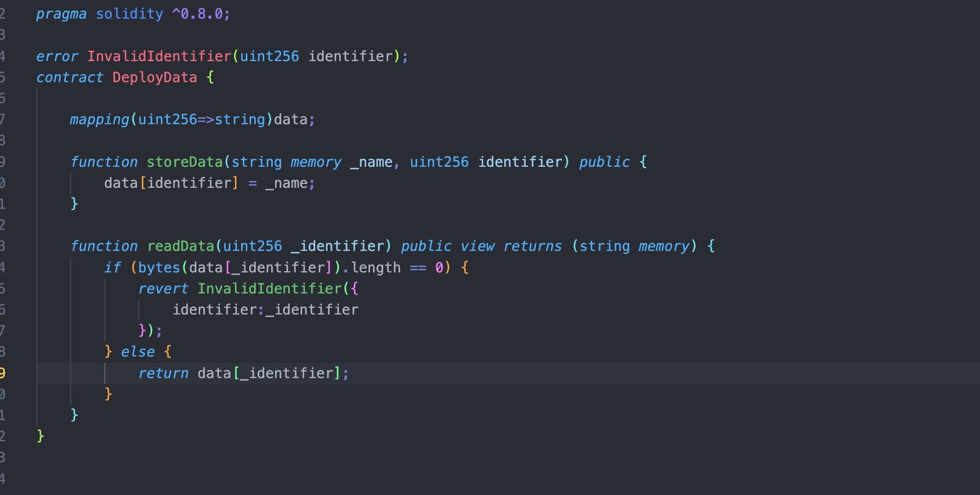Screen dimensions: 980x495
Task: Click 'length' in the if condition
Action: 376,268
